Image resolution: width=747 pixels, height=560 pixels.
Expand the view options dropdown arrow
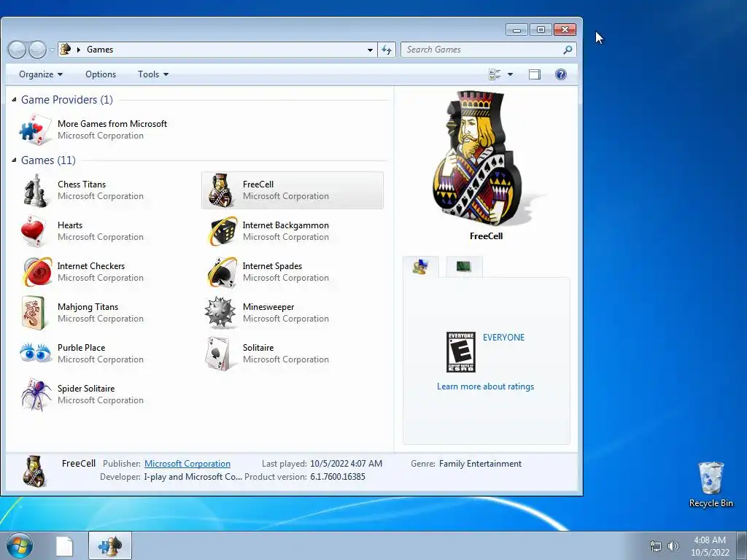click(x=510, y=74)
